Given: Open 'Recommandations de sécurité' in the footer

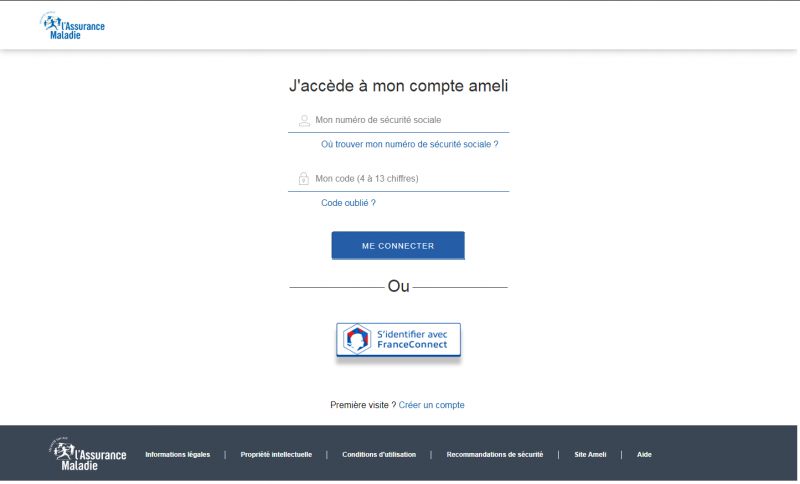Looking at the screenshot, I should (494, 454).
